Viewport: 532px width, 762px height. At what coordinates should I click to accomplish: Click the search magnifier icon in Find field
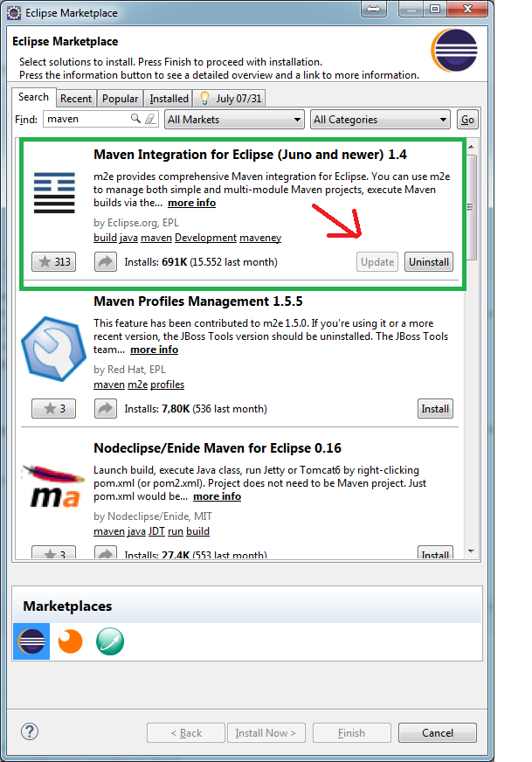135,119
